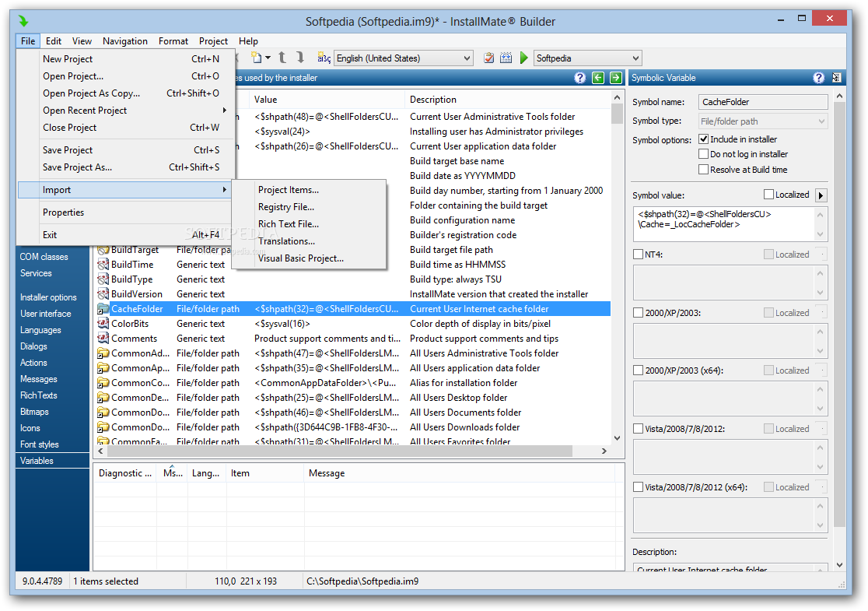Click the green Build and run play icon
The image size is (868, 611).
pos(523,58)
